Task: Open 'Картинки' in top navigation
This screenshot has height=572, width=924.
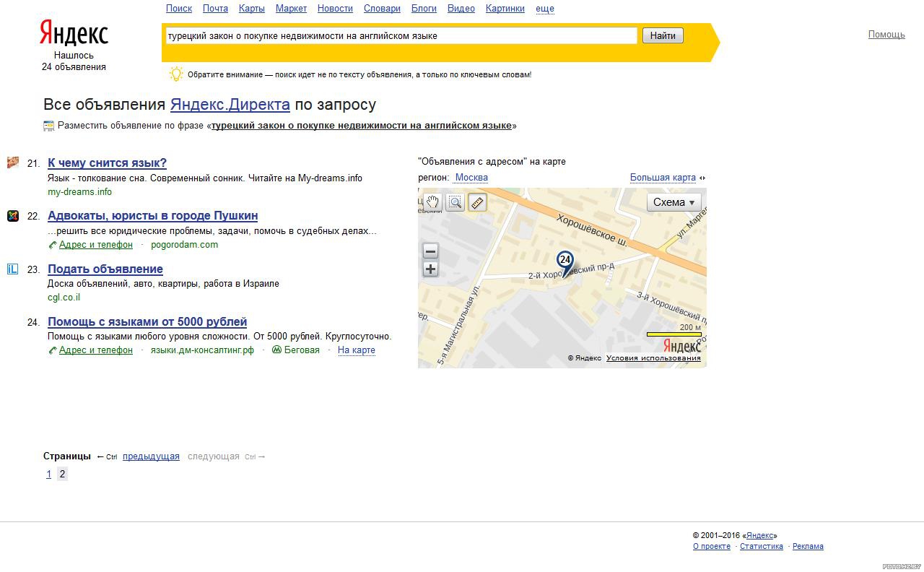Action: pos(505,9)
